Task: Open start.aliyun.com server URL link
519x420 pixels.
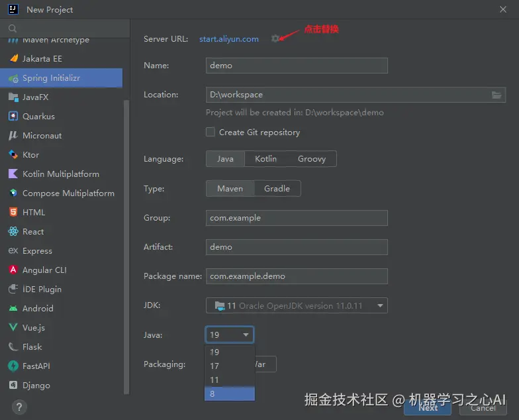Action: [x=229, y=39]
